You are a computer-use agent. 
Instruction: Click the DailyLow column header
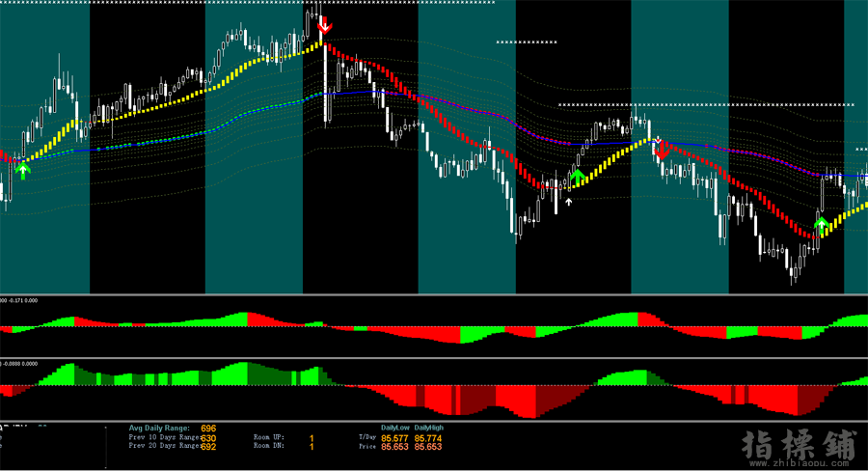395,427
